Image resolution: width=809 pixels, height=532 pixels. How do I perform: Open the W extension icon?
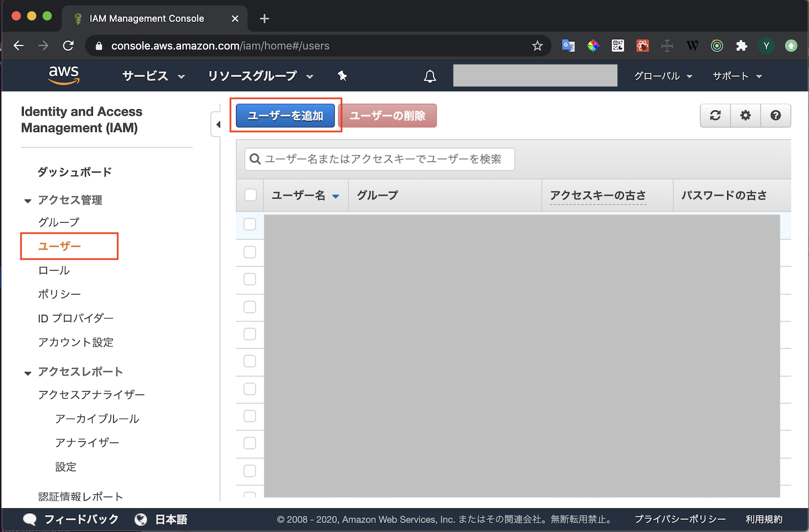click(x=692, y=46)
